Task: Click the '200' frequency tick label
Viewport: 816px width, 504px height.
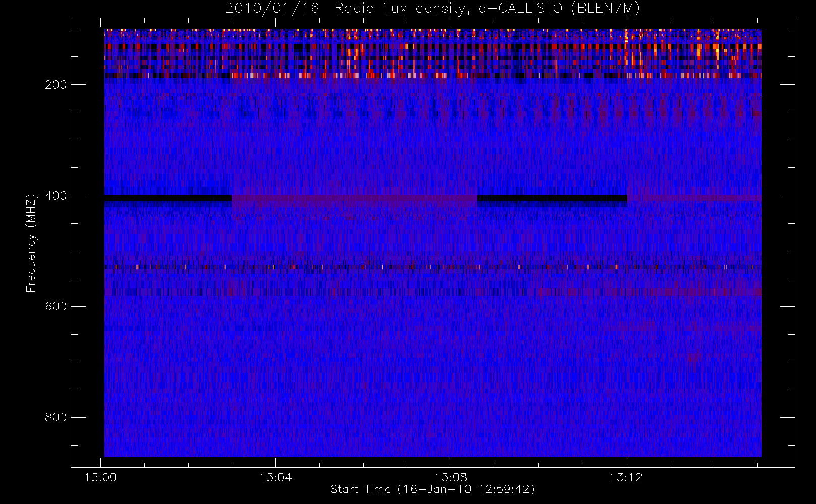Action: pyautogui.click(x=56, y=85)
